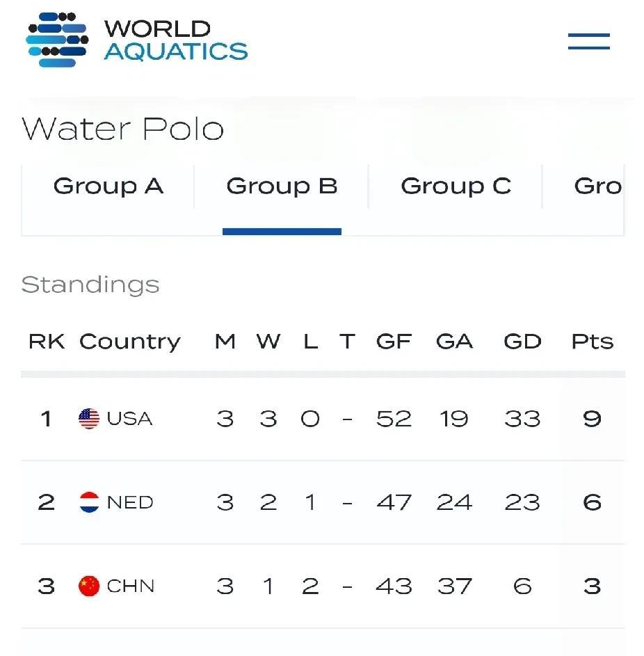
Task: Select the partially visible fourth group tab
Action: point(597,186)
